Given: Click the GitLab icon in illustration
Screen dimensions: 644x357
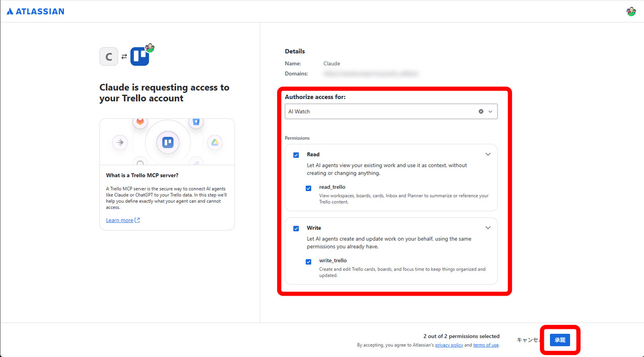Looking at the screenshot, I should point(140,122).
